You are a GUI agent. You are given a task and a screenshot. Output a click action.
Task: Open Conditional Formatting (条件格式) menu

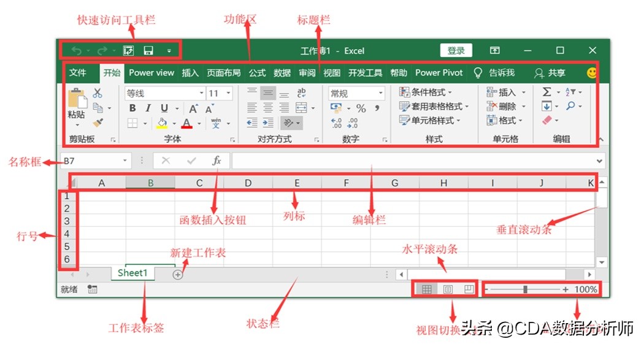click(x=426, y=92)
